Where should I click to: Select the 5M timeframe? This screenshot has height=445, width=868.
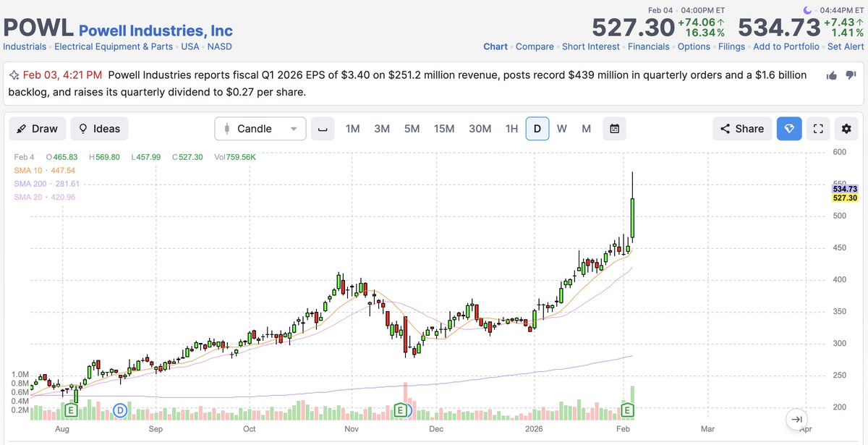pos(412,129)
